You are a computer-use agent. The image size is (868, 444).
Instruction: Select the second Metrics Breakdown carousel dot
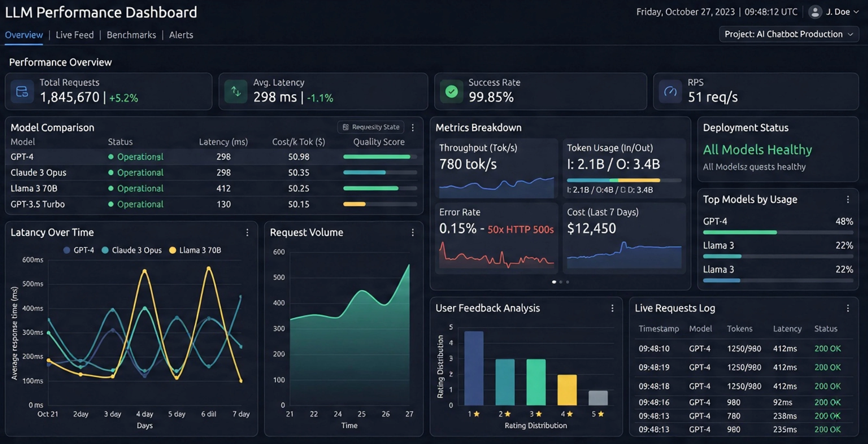coord(561,282)
